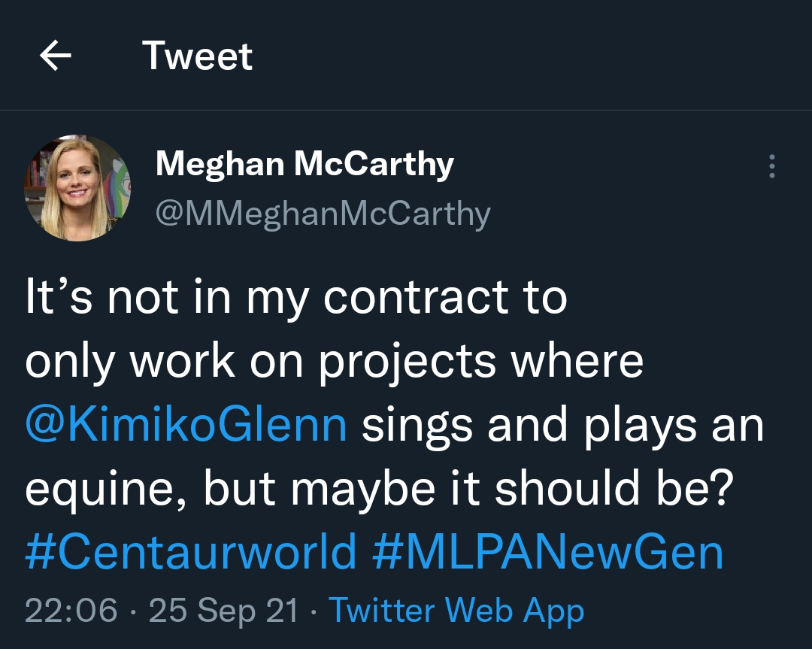Visit the @MMeghanMcCarthy handle
The width and height of the screenshot is (812, 649).
323,214
